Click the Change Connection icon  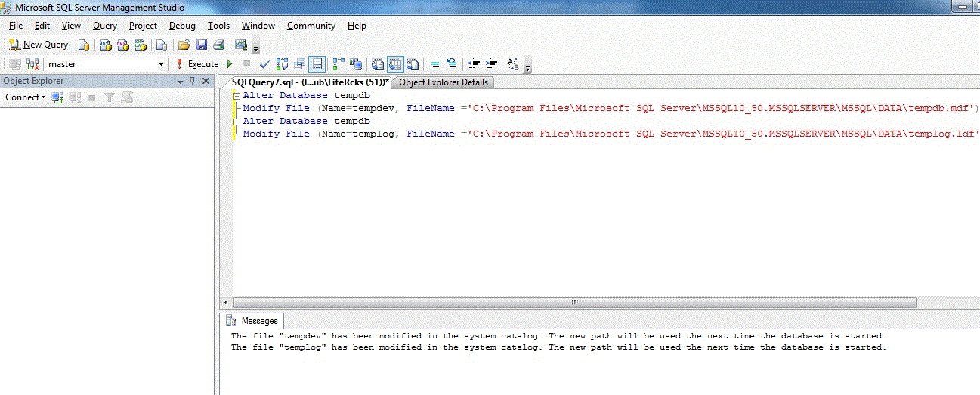(x=32, y=64)
